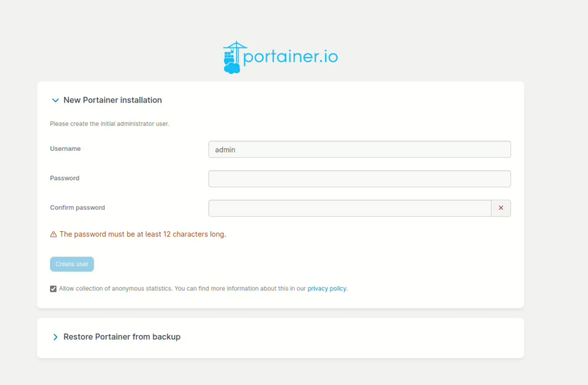The width and height of the screenshot is (588, 385).
Task: Click the Confirm password field label
Action: point(78,208)
